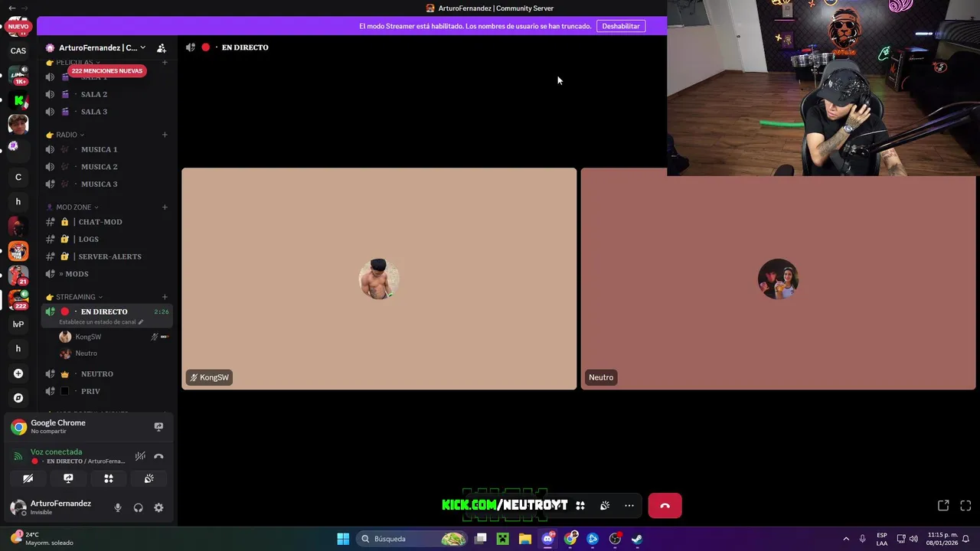Open soundboard in call controls bar
980x551 pixels.
coord(605,505)
